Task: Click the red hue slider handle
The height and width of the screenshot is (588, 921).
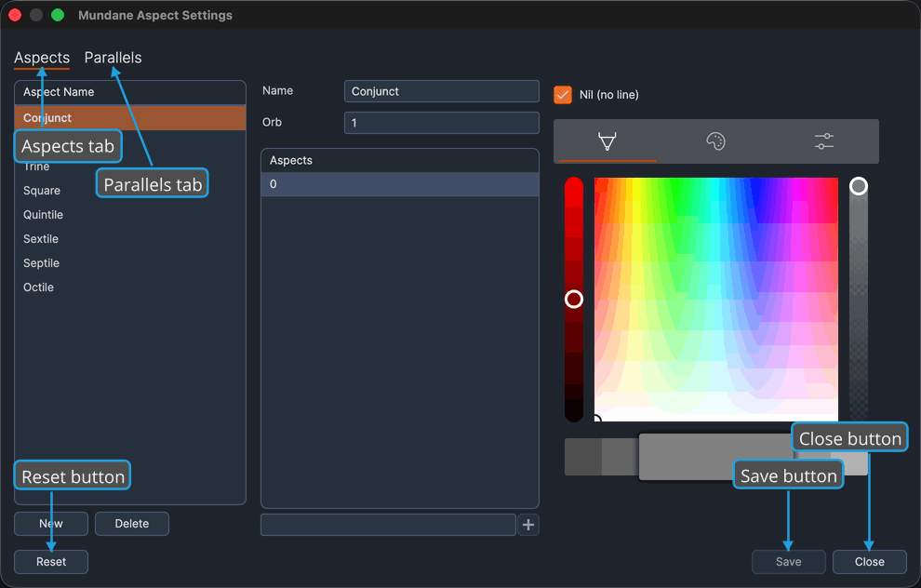Action: pos(574,299)
